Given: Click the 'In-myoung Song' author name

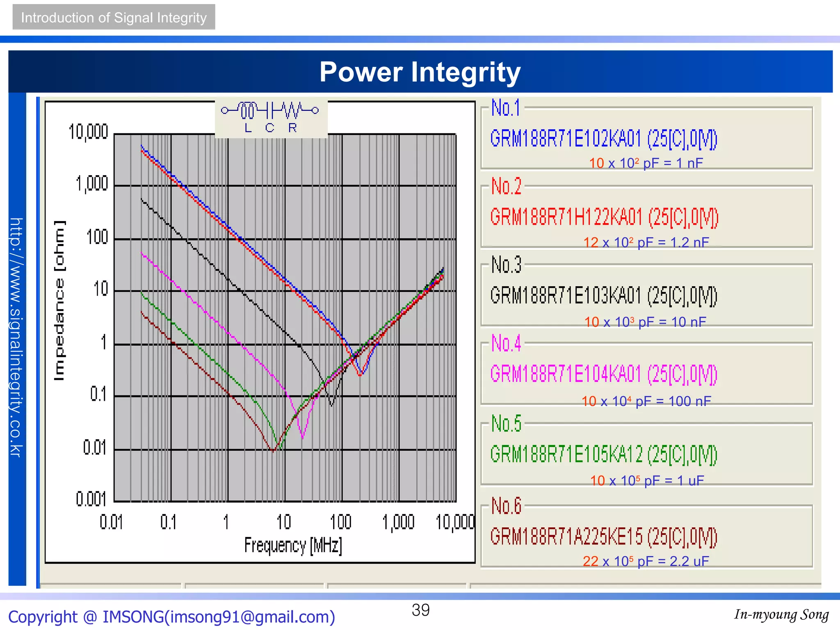Looking at the screenshot, I should pyautogui.click(x=781, y=614).
